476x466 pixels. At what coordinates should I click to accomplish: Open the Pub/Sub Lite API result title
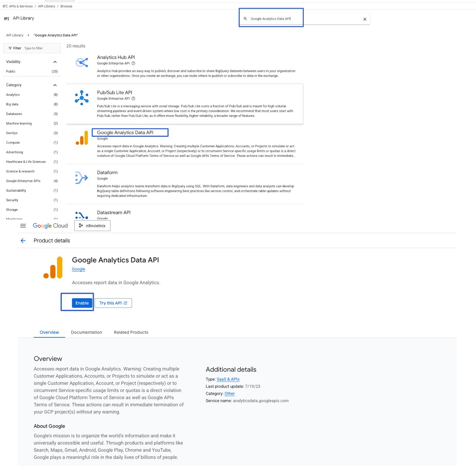(115, 93)
